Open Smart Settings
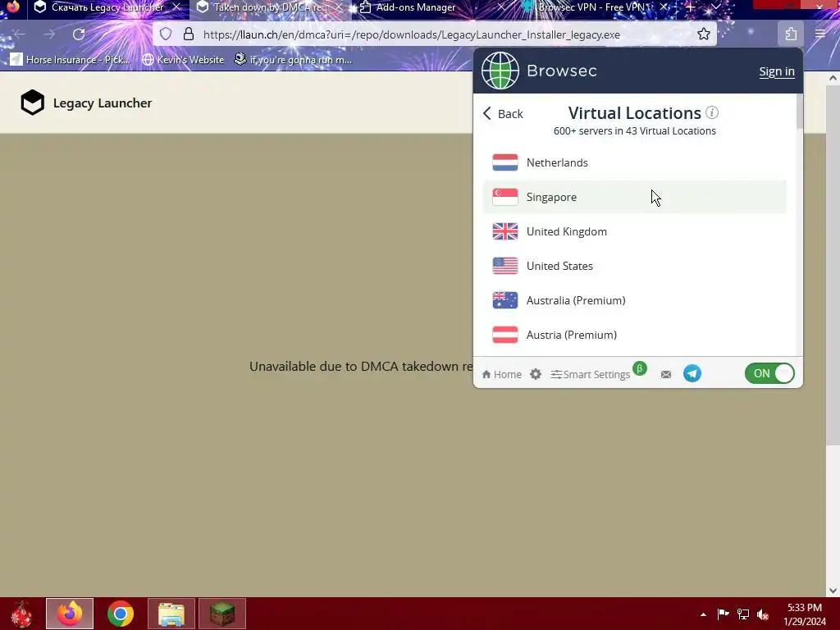This screenshot has width=840, height=630. click(591, 374)
